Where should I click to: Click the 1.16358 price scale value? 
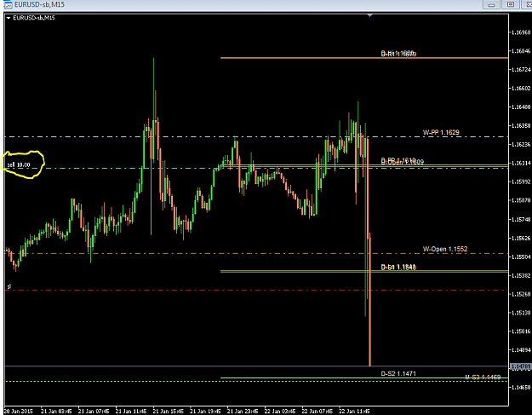[521, 125]
